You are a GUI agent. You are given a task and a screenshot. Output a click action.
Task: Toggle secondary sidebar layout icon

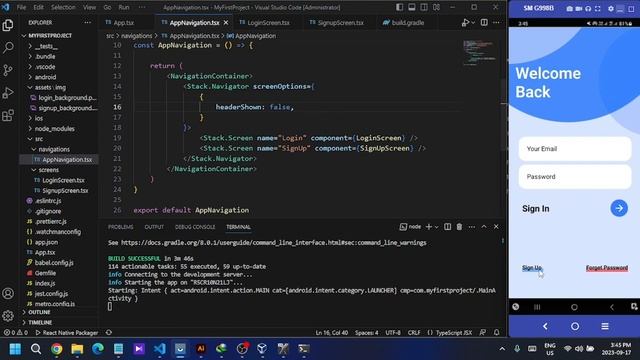[x=424, y=7]
